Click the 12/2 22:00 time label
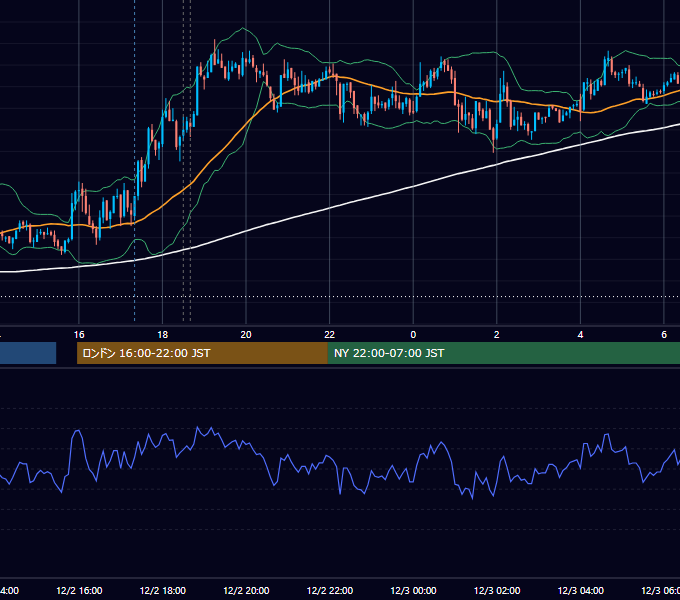Image resolution: width=680 pixels, height=600 pixels. pos(330,590)
